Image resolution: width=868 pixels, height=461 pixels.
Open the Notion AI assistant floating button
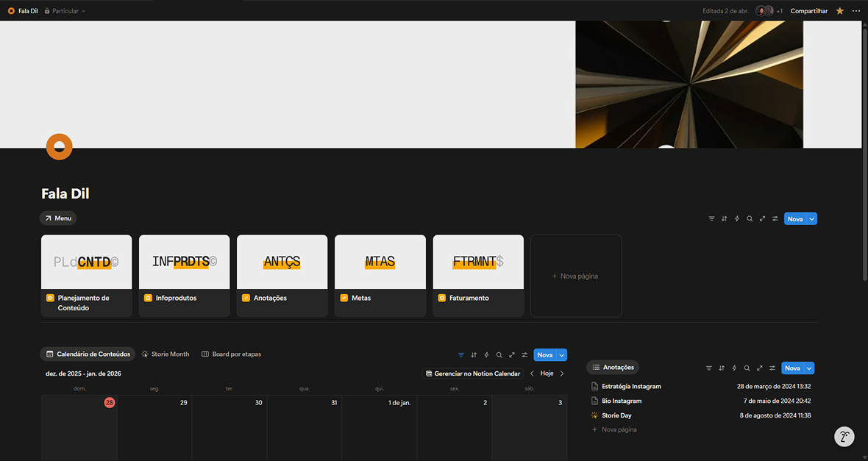pos(844,437)
